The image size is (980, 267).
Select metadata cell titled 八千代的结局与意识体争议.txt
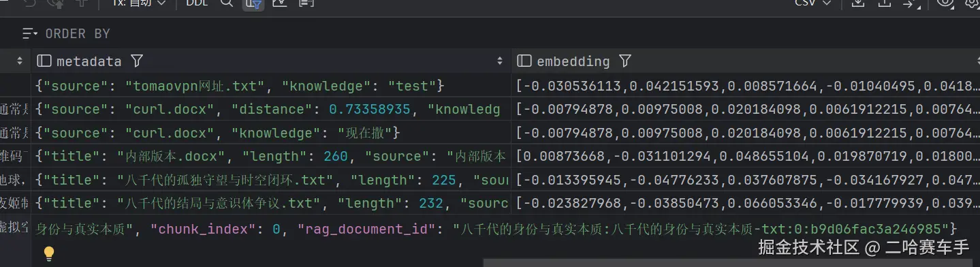[271, 203]
